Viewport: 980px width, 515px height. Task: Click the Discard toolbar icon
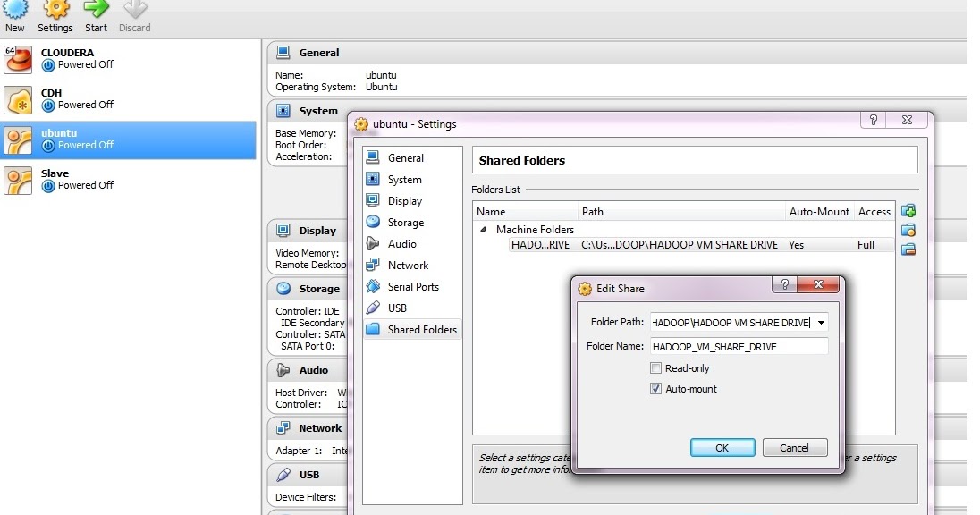coord(134,9)
